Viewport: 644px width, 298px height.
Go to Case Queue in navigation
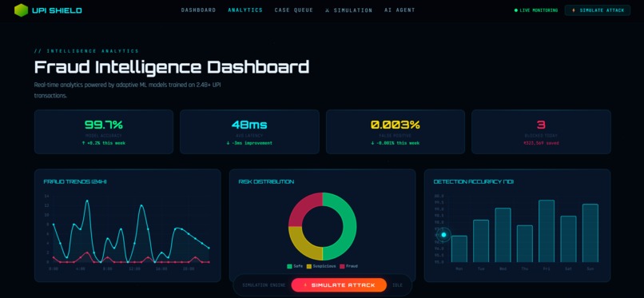(294, 10)
